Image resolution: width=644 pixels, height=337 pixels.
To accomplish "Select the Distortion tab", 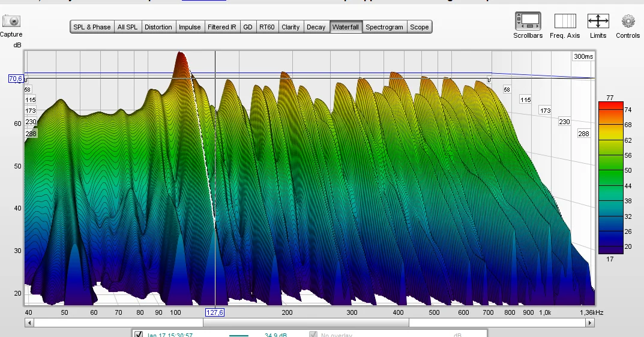I will (158, 27).
